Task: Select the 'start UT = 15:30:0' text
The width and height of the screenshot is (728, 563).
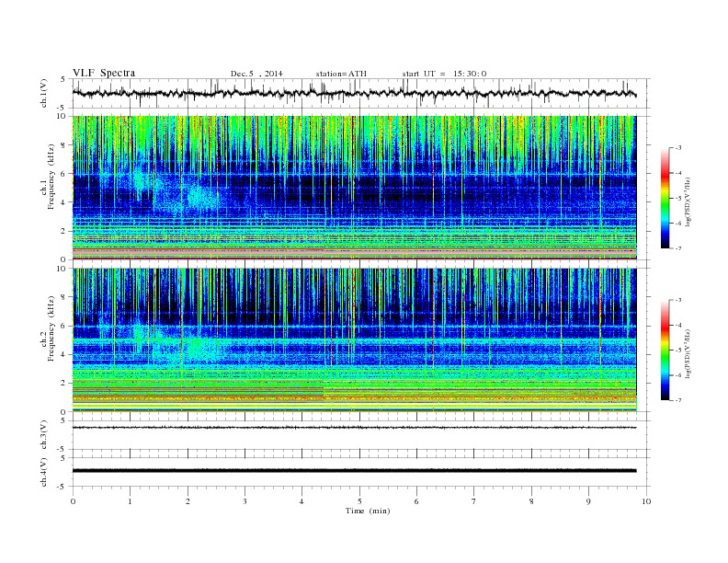Action: point(444,74)
